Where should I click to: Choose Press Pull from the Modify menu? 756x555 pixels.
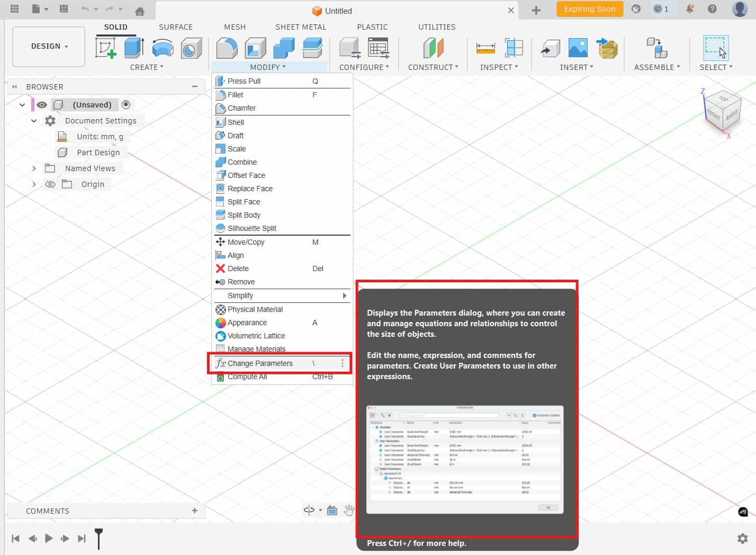pyautogui.click(x=282, y=81)
